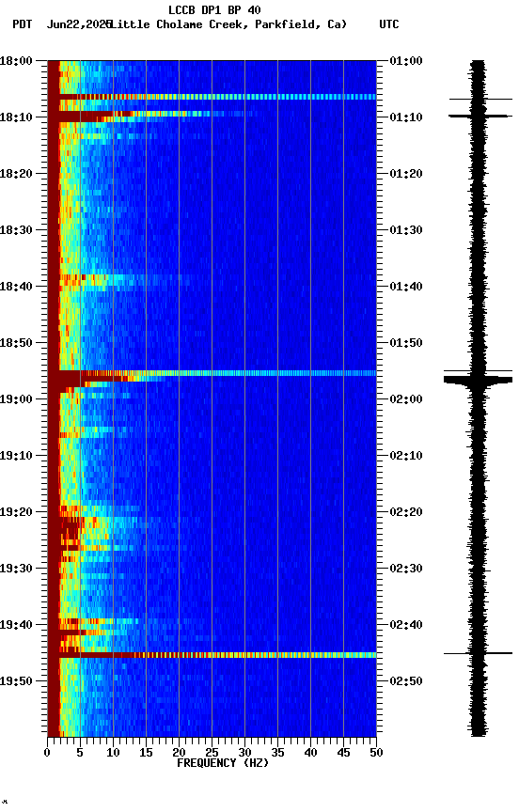The image size is (519, 812).
Task: Click the '19:20' PDT time label
Action: pos(16,513)
